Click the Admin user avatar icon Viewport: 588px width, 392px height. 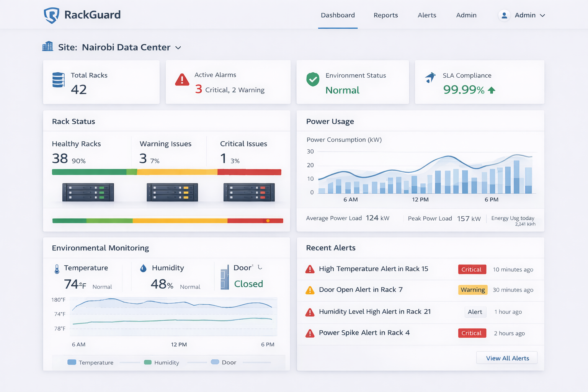504,15
